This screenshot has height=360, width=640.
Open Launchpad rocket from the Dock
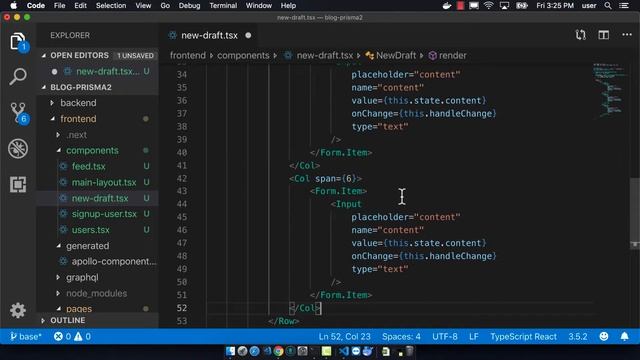coord(242,351)
